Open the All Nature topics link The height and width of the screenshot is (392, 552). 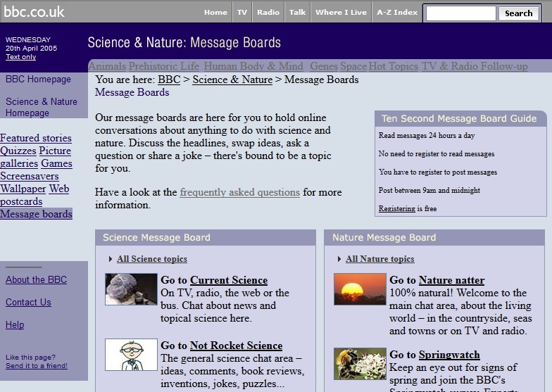[x=380, y=259]
